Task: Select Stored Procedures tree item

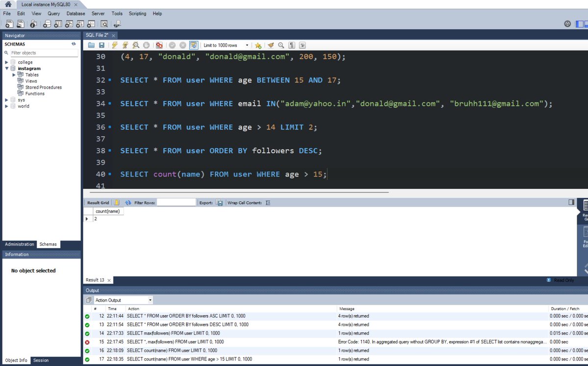Action: 44,87
